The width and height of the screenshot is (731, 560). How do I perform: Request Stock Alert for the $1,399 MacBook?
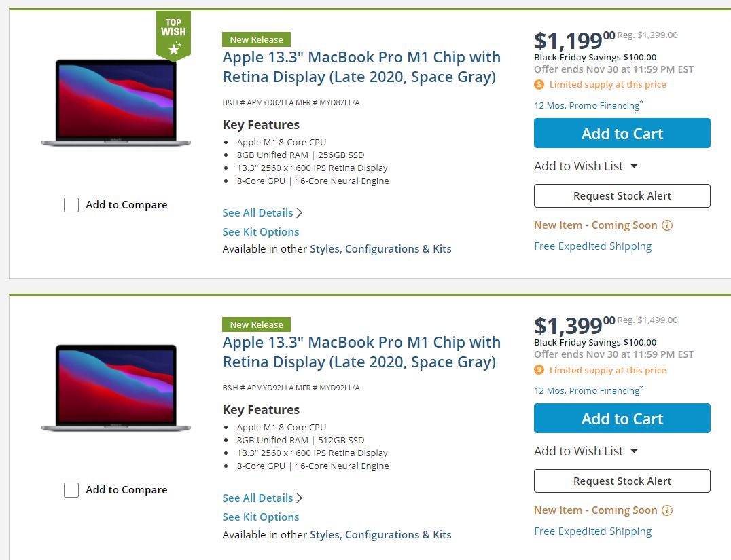pos(622,481)
